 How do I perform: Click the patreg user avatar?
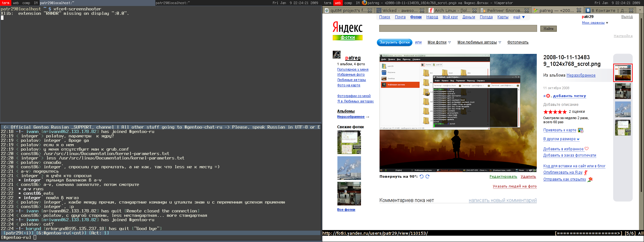(x=337, y=55)
